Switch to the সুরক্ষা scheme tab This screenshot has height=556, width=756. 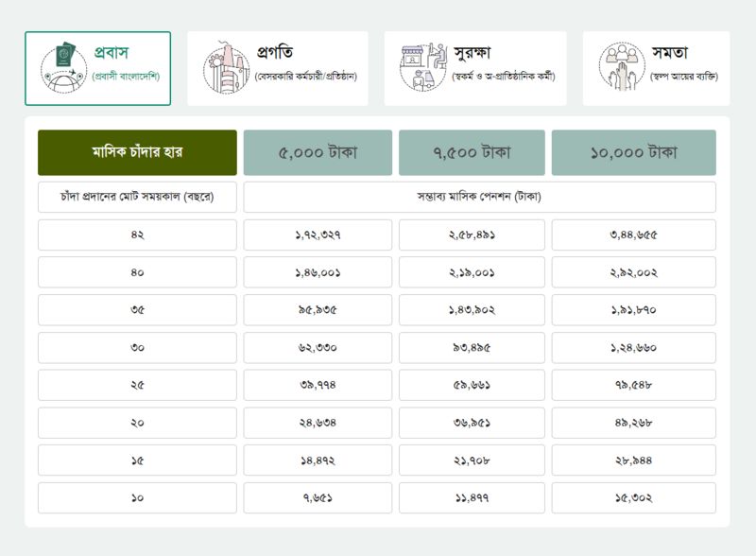[475, 68]
